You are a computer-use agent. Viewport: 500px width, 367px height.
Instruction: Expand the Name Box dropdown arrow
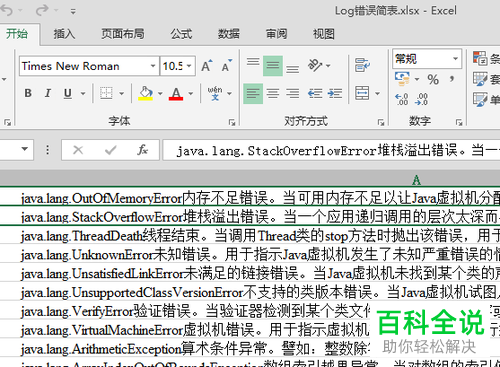coord(25,149)
